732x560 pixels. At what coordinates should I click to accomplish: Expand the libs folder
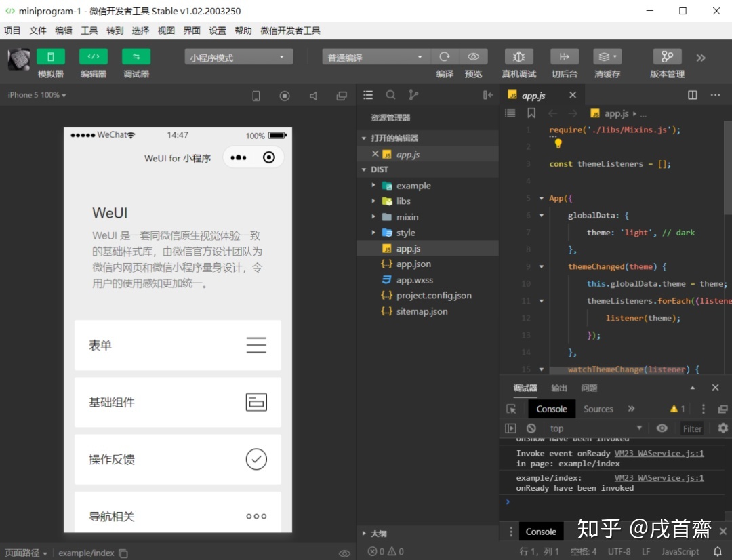click(x=373, y=201)
